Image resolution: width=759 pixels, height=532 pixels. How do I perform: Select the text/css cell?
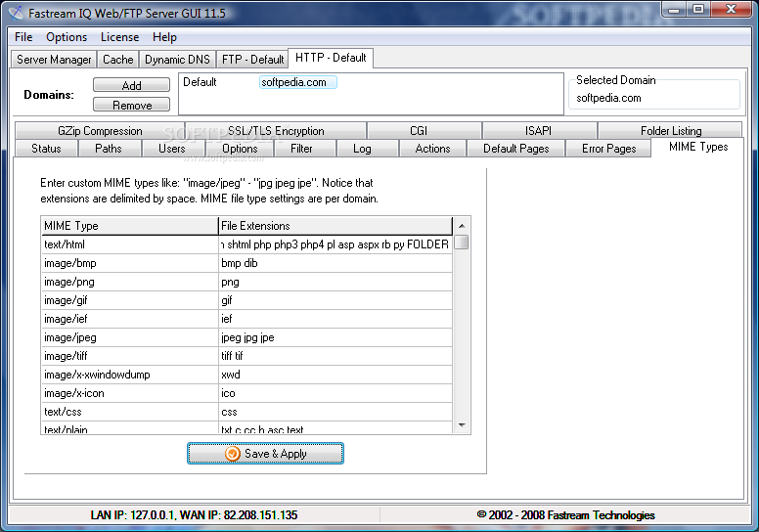(130, 412)
